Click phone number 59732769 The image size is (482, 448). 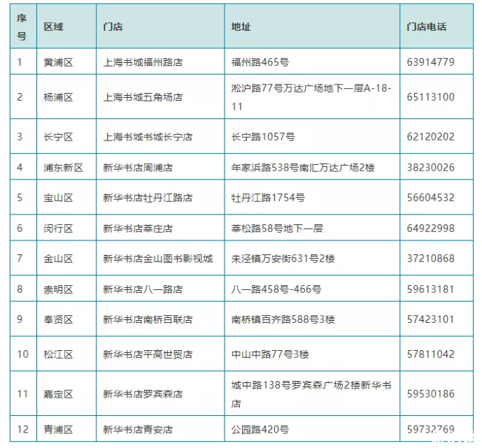click(x=430, y=429)
